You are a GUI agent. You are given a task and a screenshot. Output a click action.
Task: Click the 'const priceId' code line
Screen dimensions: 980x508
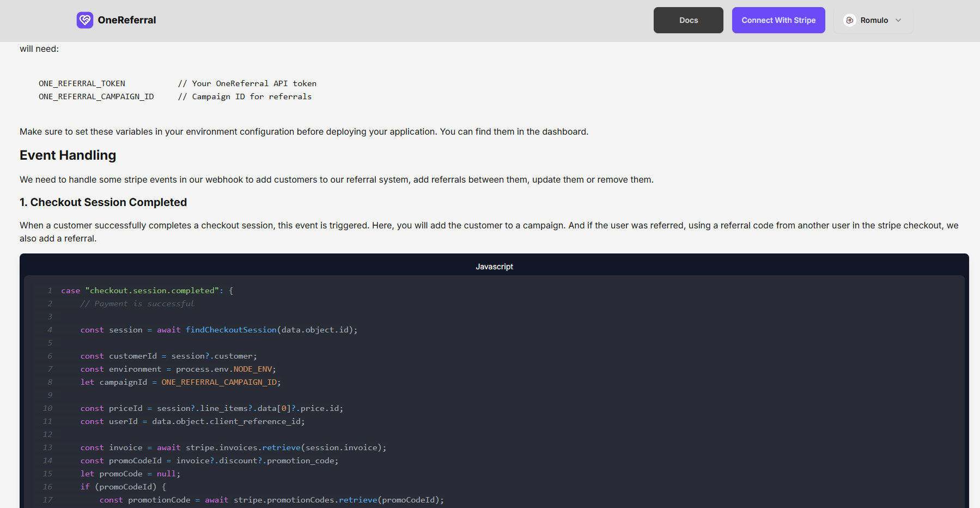(x=212, y=408)
